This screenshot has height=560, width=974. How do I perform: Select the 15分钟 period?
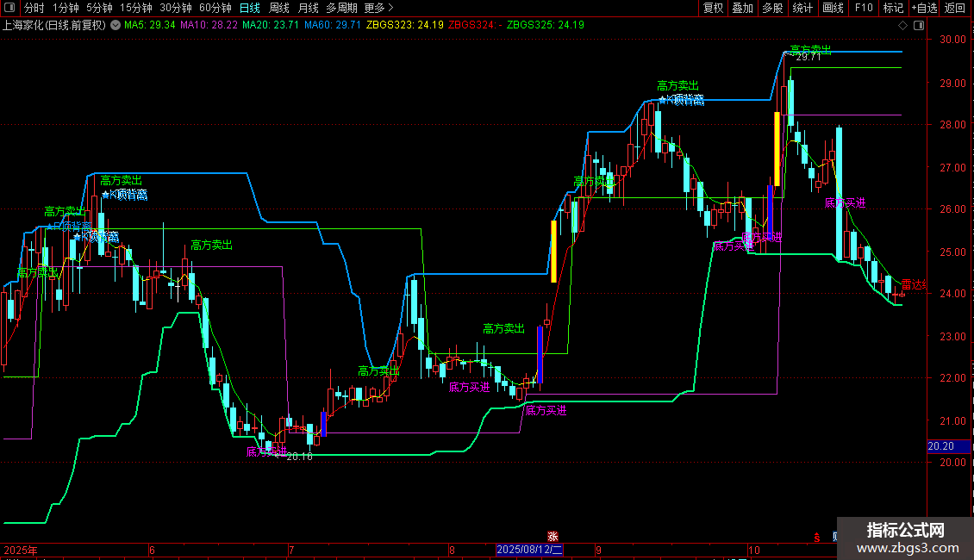pyautogui.click(x=135, y=8)
